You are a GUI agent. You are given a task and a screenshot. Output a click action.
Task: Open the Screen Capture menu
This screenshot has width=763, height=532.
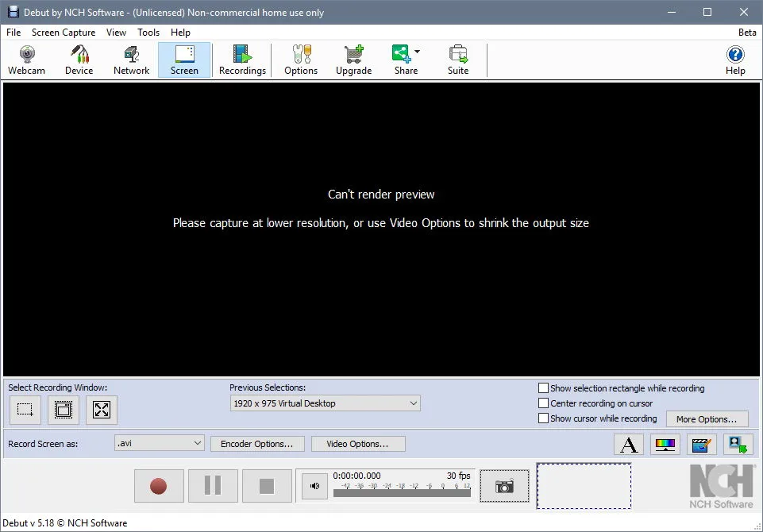(x=64, y=32)
